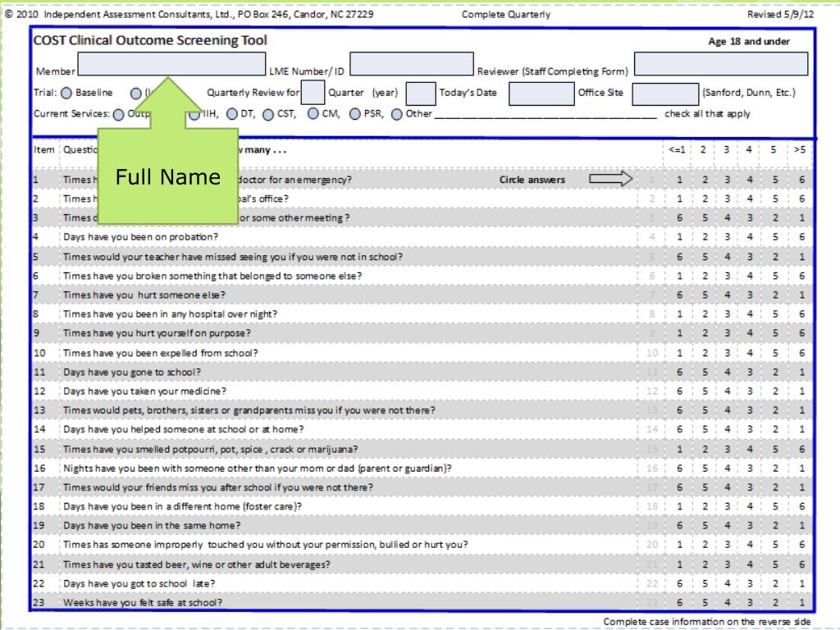
Task: Click the '>5' column header
Action: click(799, 150)
